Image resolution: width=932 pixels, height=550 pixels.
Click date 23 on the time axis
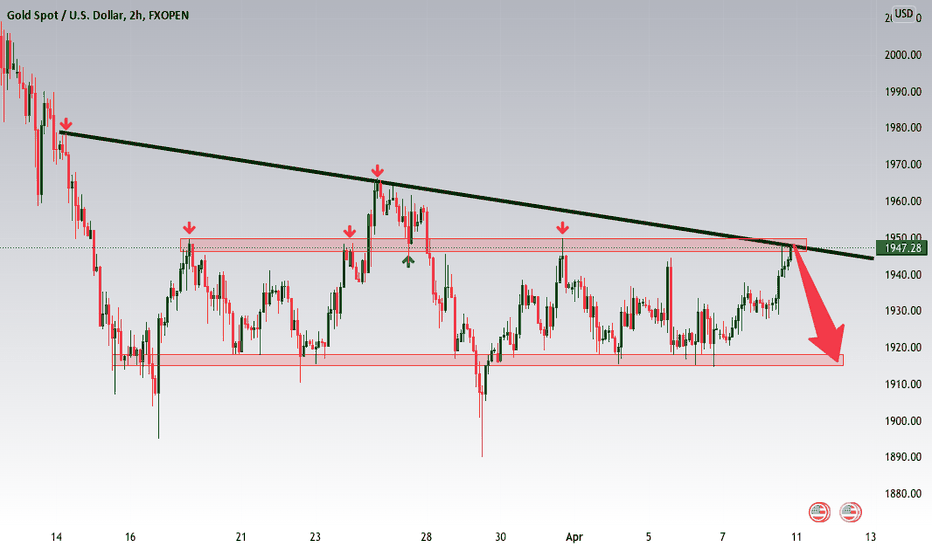click(x=315, y=538)
